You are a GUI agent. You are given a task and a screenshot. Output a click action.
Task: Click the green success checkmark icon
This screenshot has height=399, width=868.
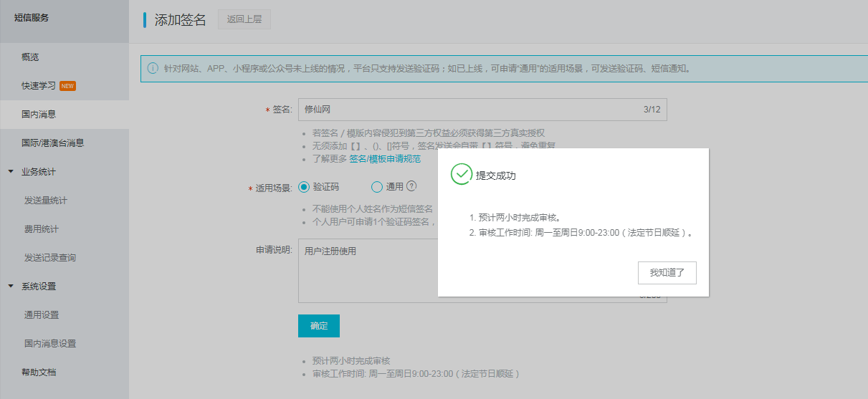tap(461, 174)
